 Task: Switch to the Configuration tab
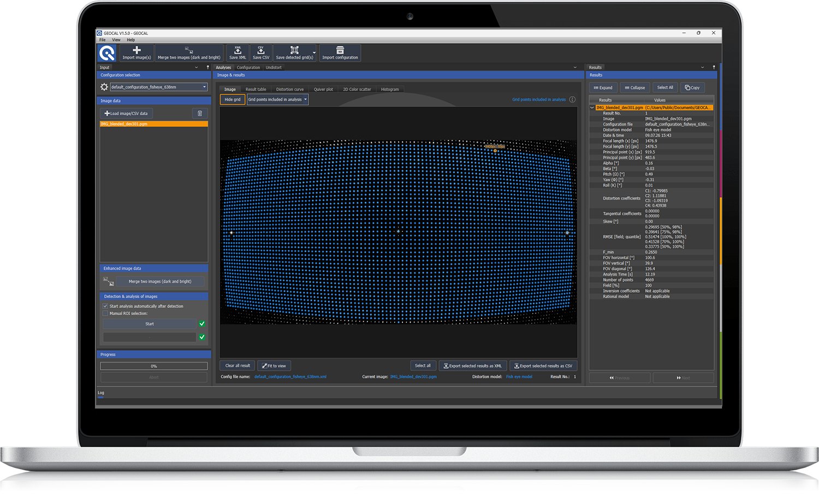(248, 68)
